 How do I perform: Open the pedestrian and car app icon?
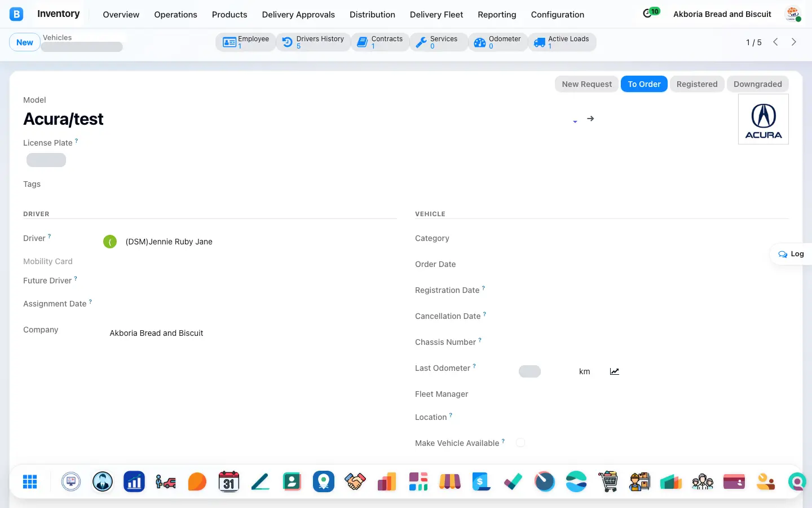coord(166,481)
